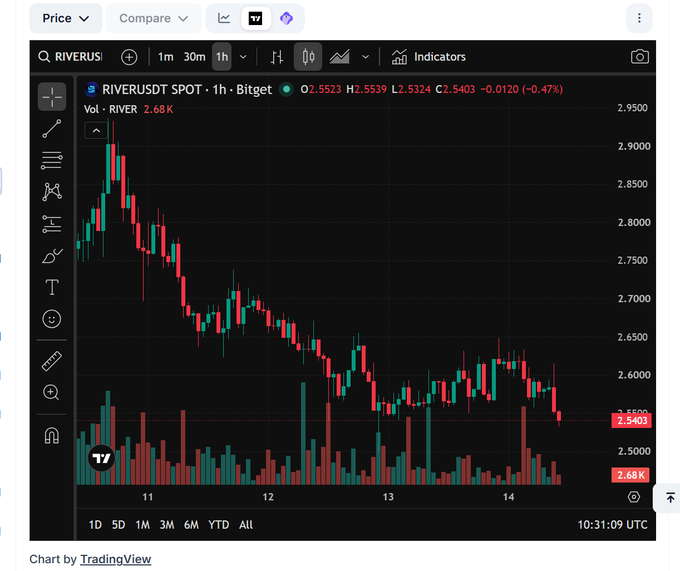Expand the time interval dropdown arrow
Image resolution: width=680 pixels, height=571 pixels.
(x=243, y=57)
